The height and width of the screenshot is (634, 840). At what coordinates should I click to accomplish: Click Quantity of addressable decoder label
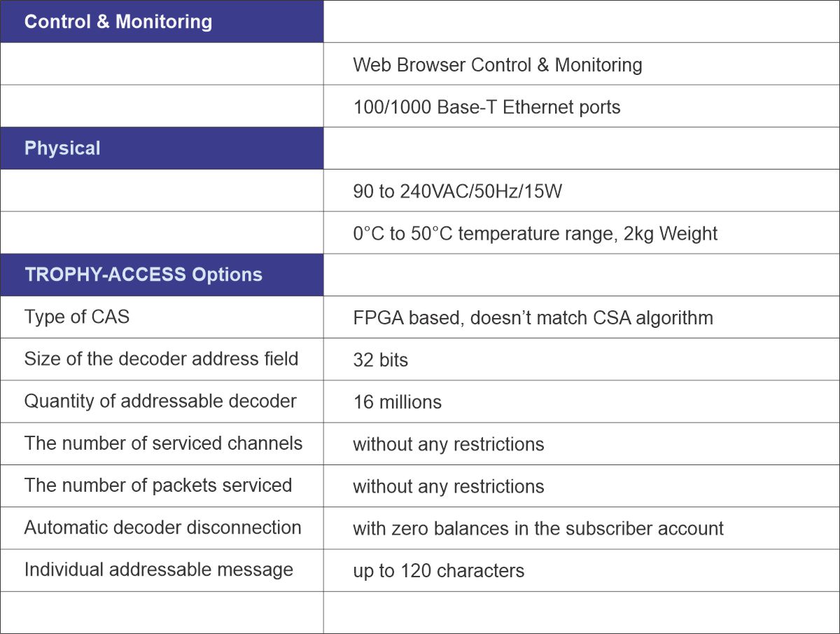pos(160,401)
